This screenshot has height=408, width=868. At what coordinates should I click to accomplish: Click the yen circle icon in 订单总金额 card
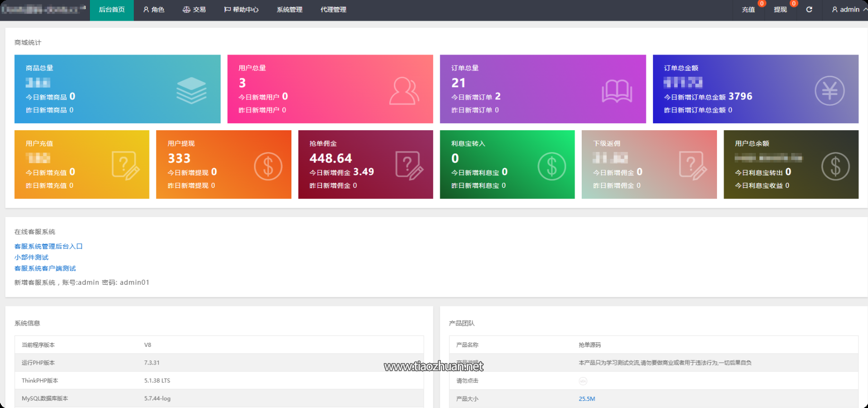click(x=830, y=91)
